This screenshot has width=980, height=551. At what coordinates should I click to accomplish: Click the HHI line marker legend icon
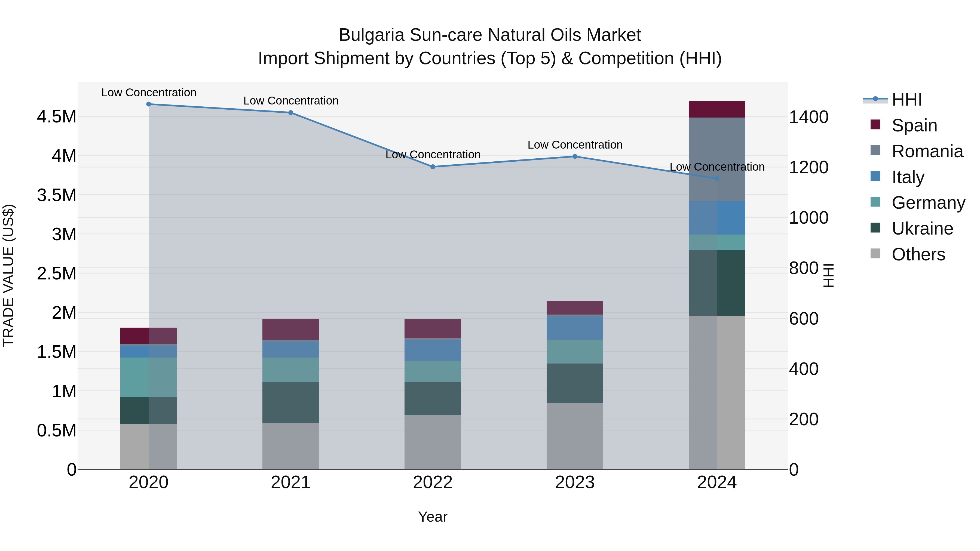coord(875,99)
